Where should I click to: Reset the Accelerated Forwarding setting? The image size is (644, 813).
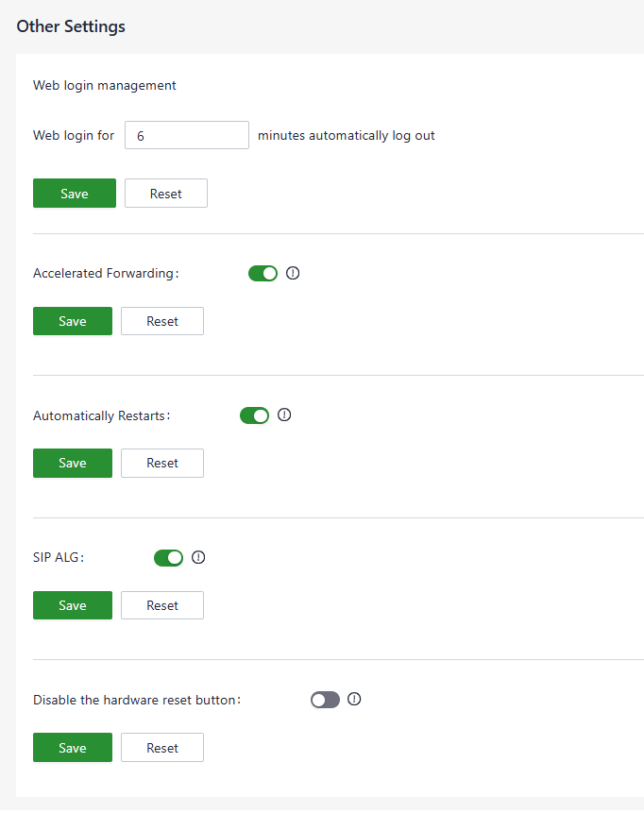click(162, 321)
